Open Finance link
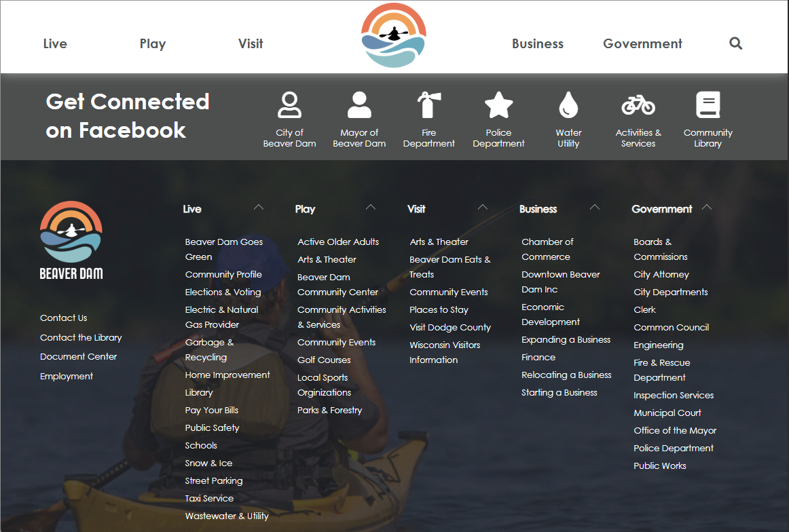Image resolution: width=789 pixels, height=532 pixels. (x=538, y=358)
